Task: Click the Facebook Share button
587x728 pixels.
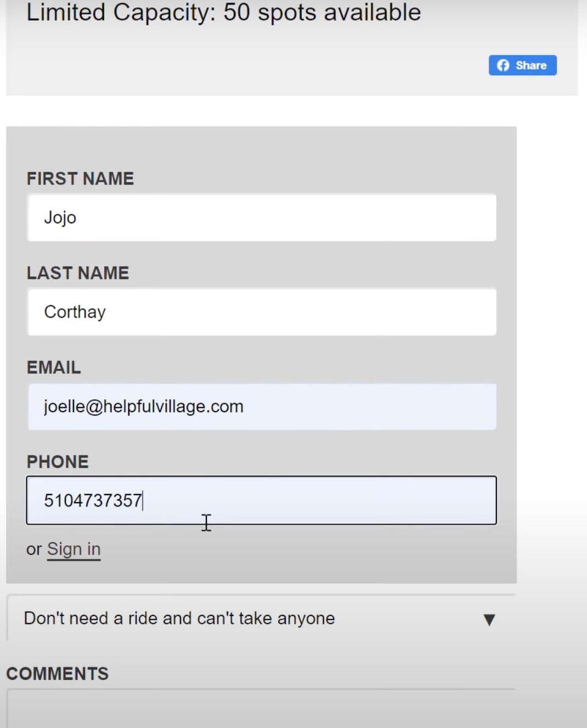Action: 522,65
